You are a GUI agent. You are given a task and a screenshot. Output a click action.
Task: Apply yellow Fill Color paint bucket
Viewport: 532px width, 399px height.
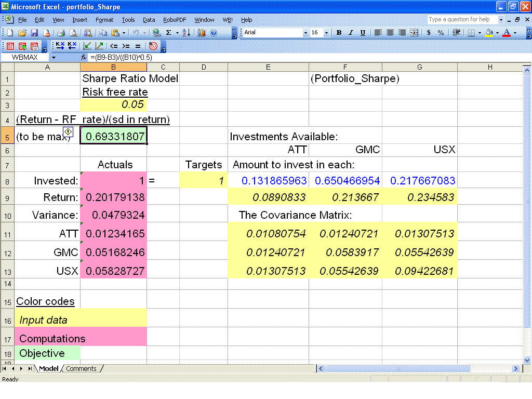[489, 33]
